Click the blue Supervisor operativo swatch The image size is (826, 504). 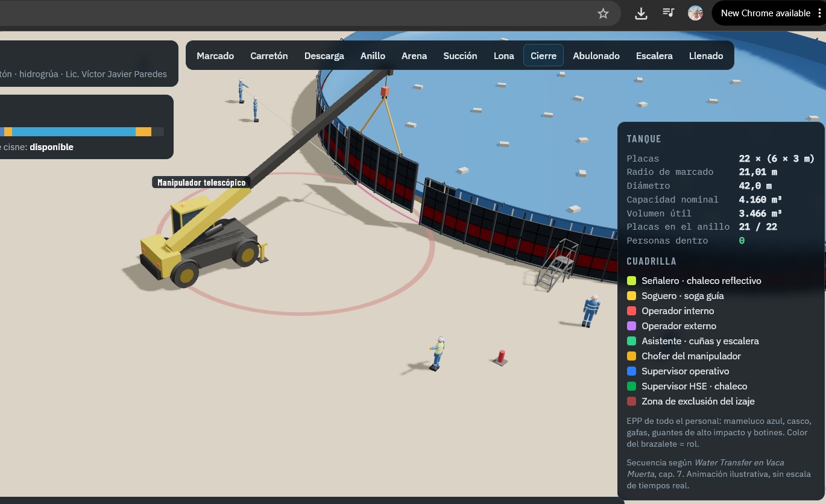click(x=631, y=371)
